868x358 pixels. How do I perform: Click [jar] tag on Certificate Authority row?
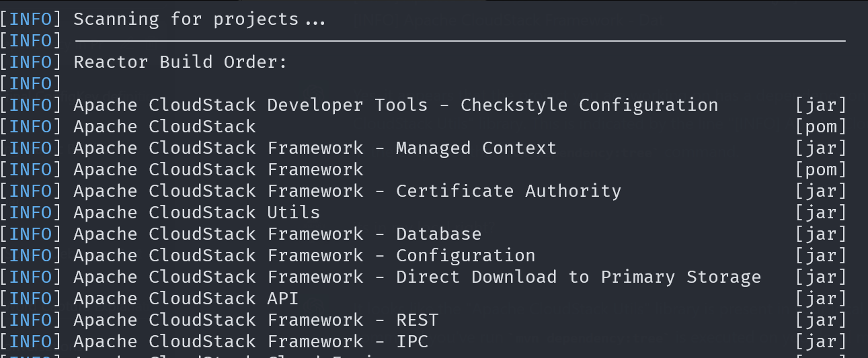tap(820, 191)
